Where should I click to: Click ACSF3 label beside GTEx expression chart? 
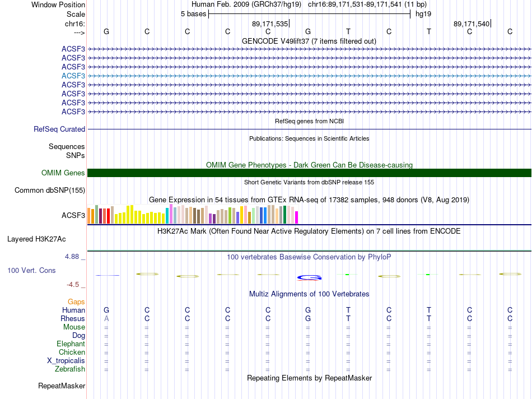click(x=73, y=215)
